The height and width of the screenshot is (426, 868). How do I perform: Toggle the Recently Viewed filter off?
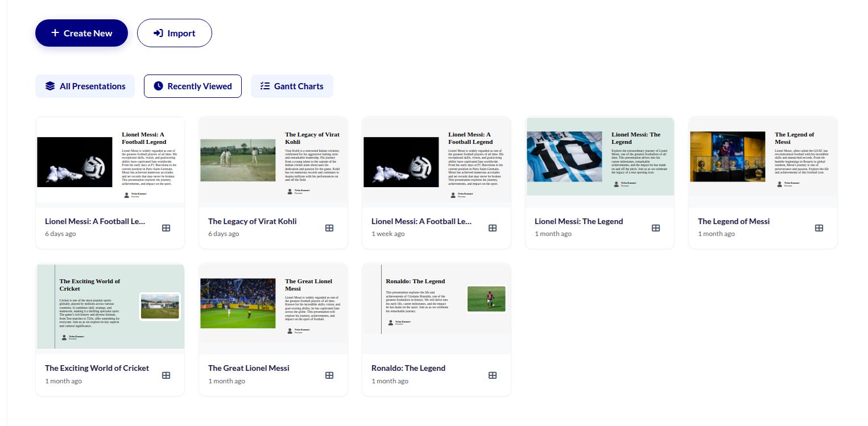tap(192, 86)
